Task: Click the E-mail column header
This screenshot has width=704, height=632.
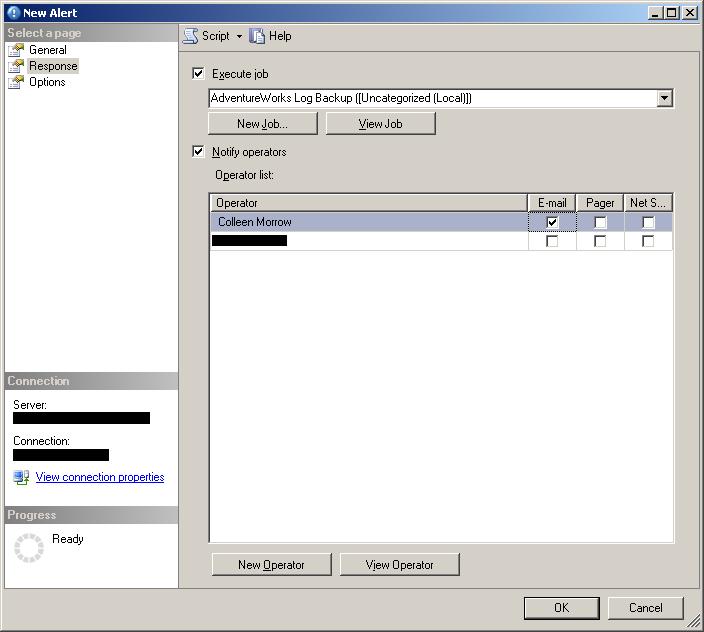Action: pos(552,203)
